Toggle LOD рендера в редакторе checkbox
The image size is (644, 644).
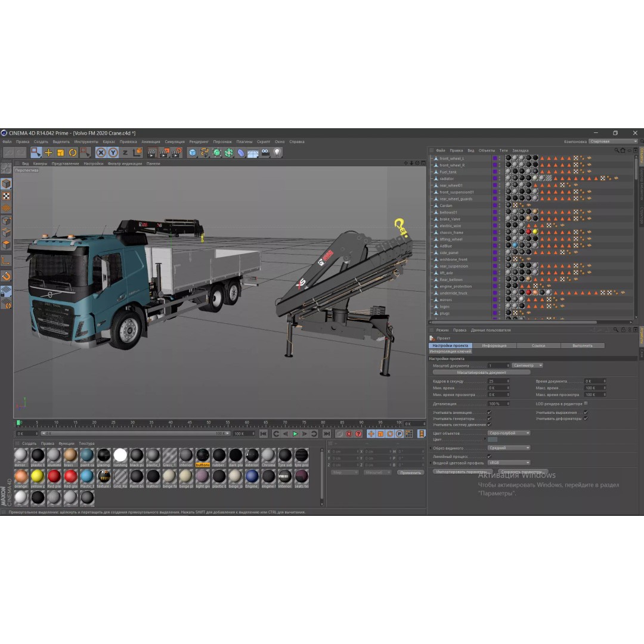[586, 403]
